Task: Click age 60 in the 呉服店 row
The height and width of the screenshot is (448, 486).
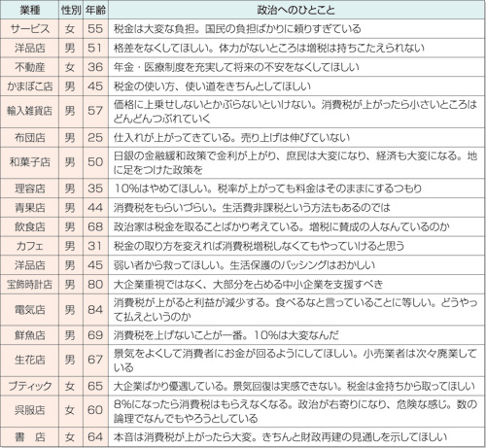Action: pos(95,411)
